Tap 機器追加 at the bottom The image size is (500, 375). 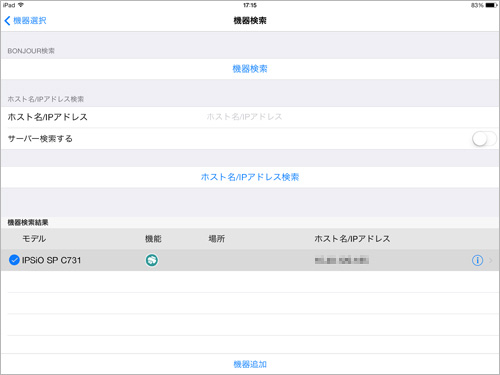(250, 364)
